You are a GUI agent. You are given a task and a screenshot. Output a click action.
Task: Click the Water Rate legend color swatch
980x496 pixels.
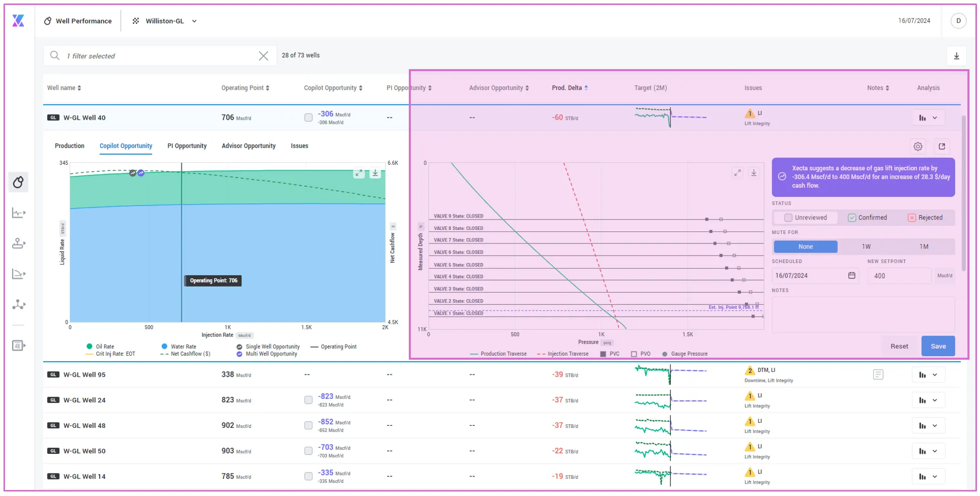click(x=164, y=346)
